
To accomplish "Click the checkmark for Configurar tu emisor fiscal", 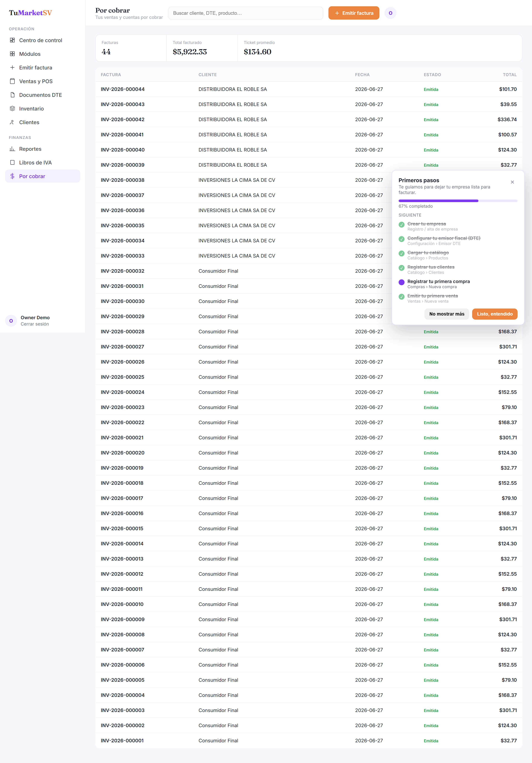I will (x=401, y=239).
